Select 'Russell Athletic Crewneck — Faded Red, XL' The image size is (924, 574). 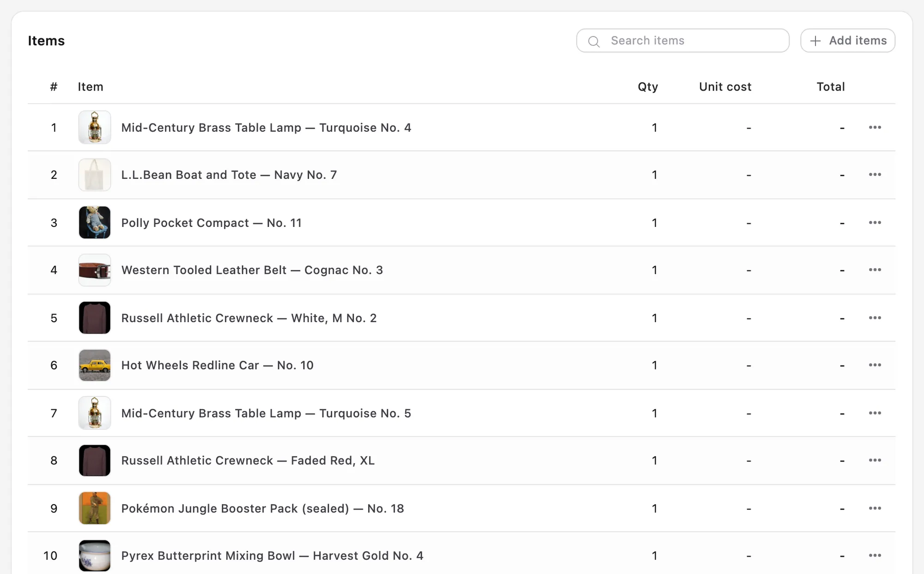coord(248,460)
